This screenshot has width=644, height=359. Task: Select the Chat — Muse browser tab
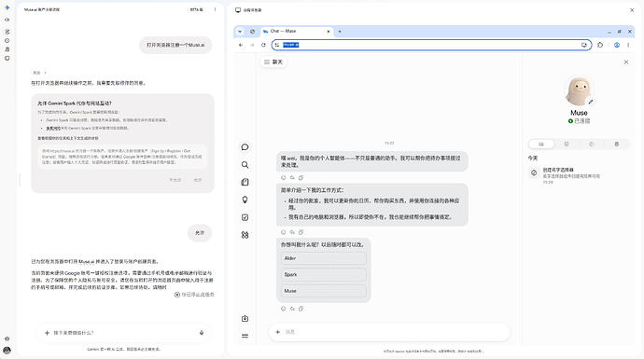point(297,31)
